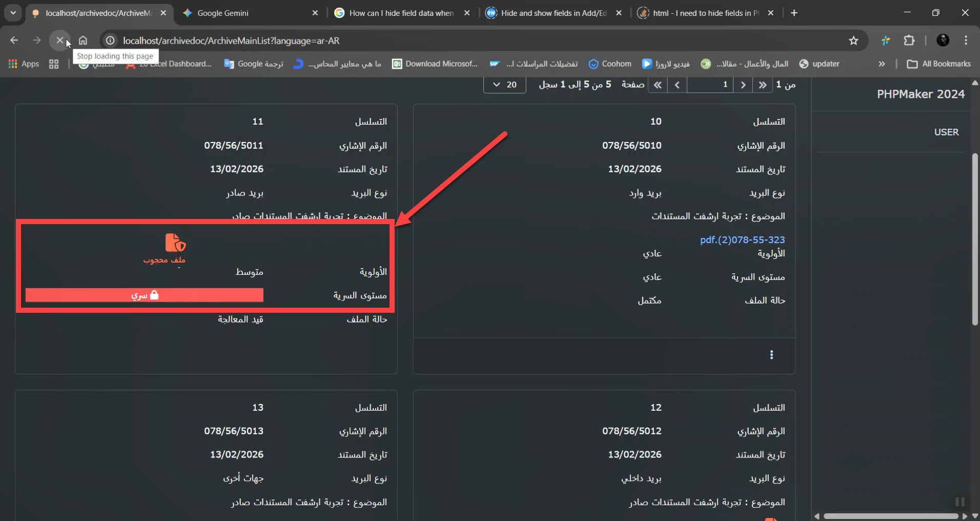Viewport: 980px width, 521px height.
Task: Open the browser home page icon
Action: pyautogui.click(x=83, y=41)
